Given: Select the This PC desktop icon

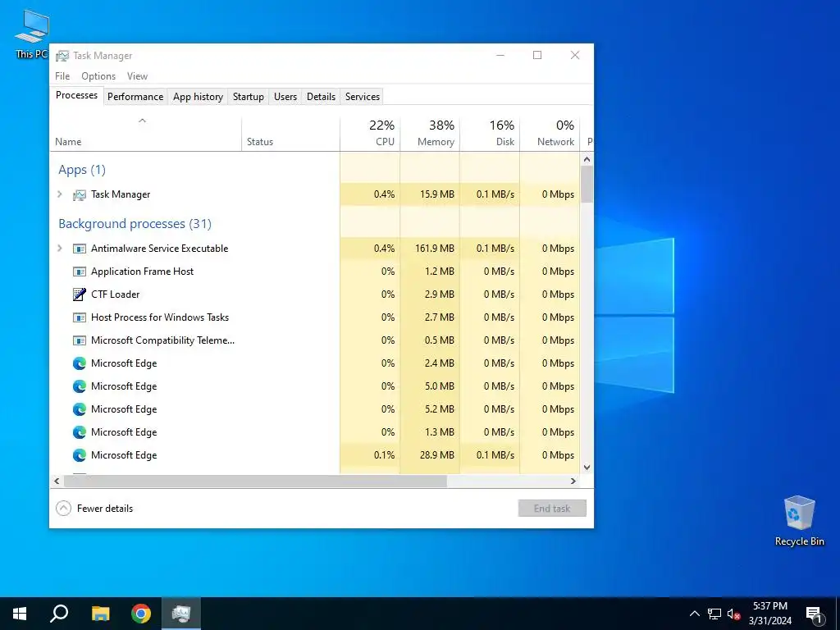Looking at the screenshot, I should click(x=31, y=34).
